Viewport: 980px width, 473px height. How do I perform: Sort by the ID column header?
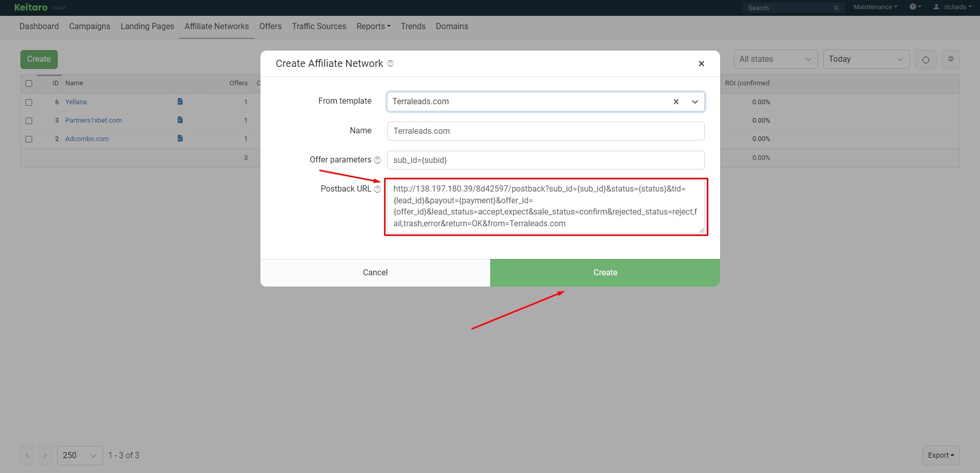click(56, 83)
